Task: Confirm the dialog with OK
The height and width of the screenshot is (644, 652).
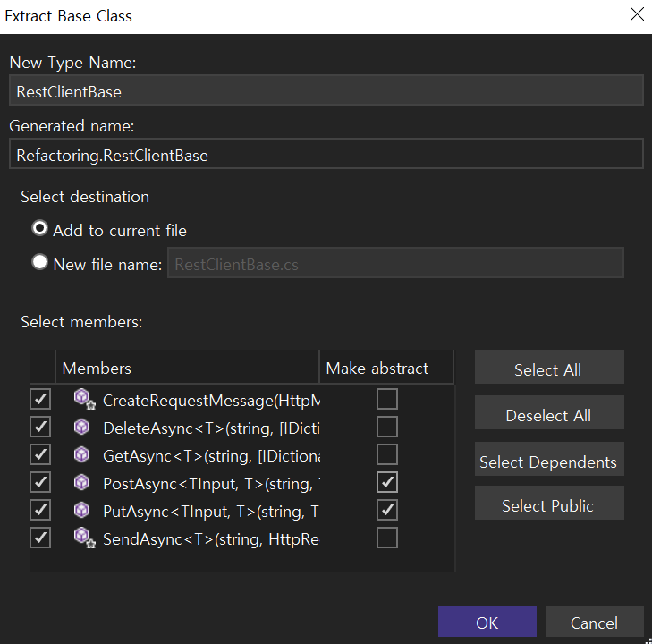Action: [x=487, y=623]
